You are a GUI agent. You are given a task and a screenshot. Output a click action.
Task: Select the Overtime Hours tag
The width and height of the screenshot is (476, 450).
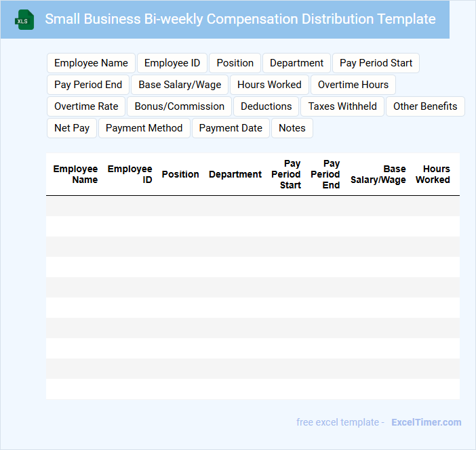(353, 85)
